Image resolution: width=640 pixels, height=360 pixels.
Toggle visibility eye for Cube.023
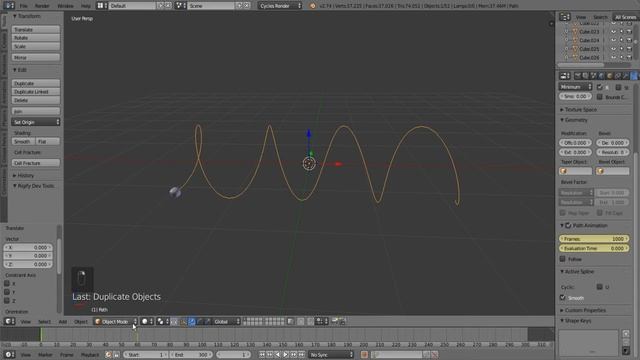point(613,31)
